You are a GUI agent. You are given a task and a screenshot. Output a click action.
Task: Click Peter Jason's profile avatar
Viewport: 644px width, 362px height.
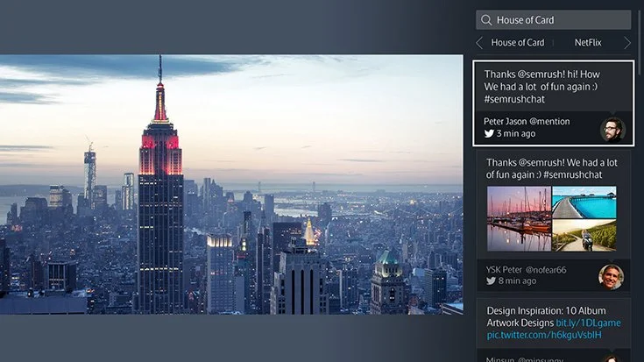(612, 130)
